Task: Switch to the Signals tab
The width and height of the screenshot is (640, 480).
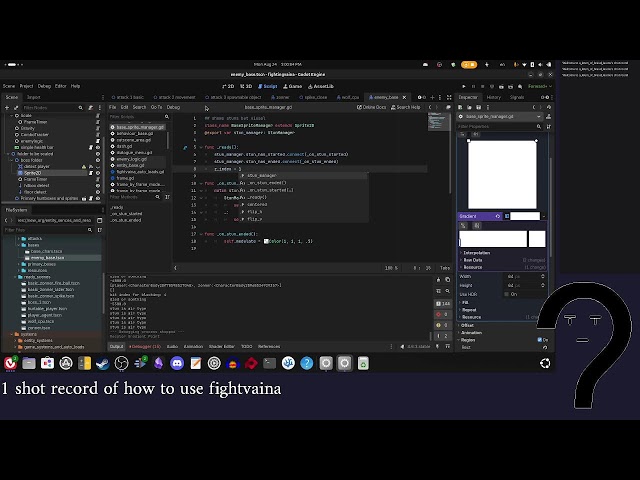Action: 517,97
